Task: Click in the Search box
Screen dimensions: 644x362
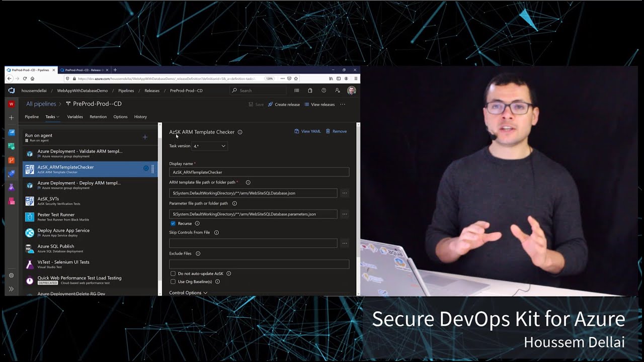Action: click(259, 90)
